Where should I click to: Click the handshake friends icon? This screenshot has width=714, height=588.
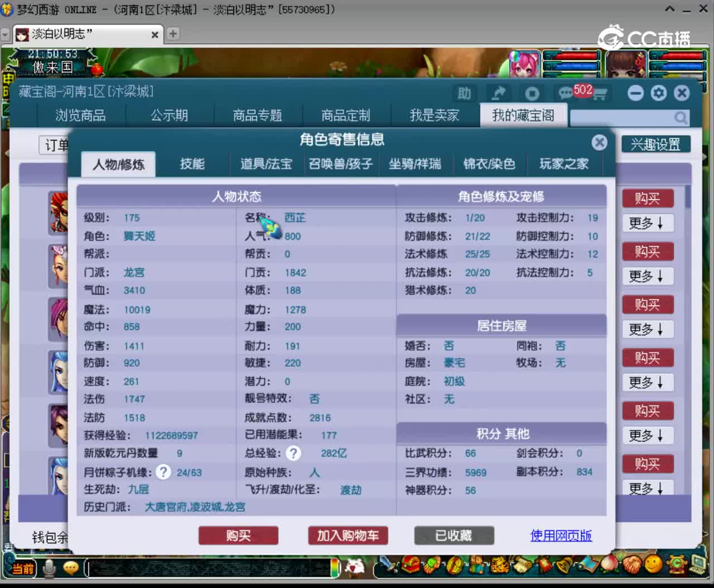click(632, 565)
